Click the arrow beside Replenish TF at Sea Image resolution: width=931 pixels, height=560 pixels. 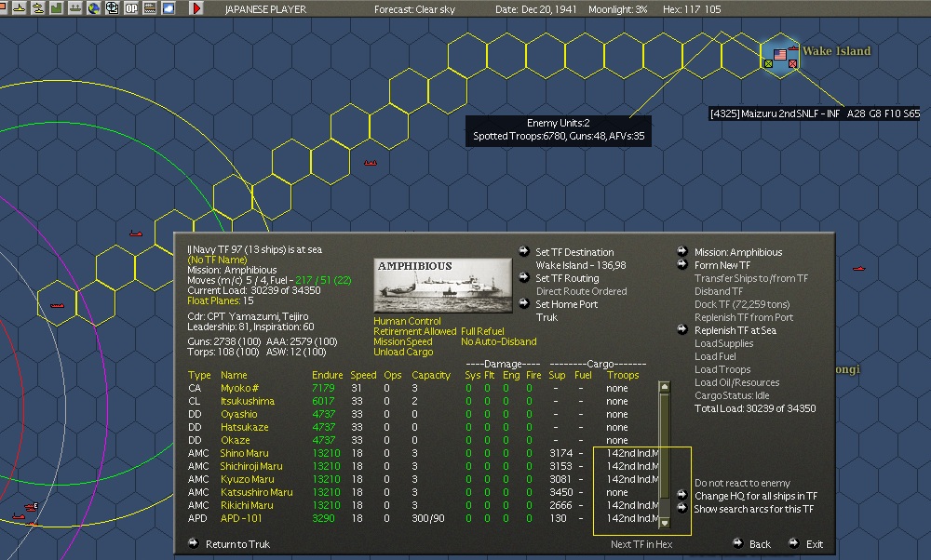click(682, 329)
